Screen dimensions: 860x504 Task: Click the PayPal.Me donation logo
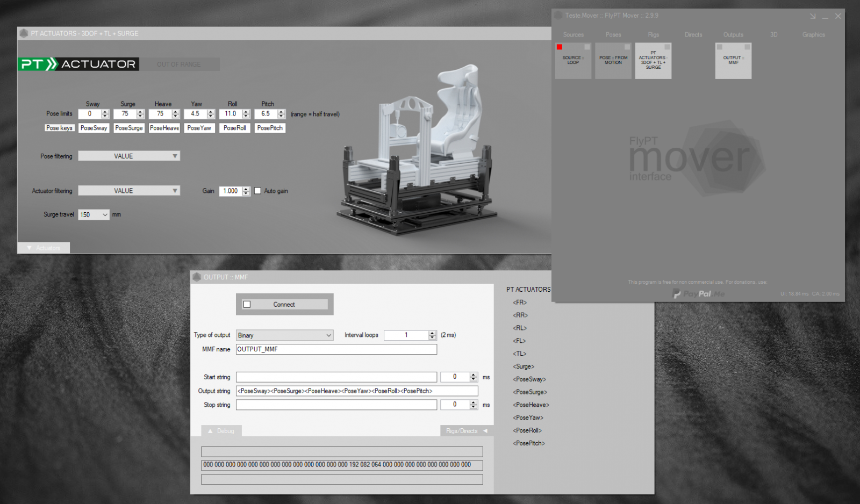(699, 293)
